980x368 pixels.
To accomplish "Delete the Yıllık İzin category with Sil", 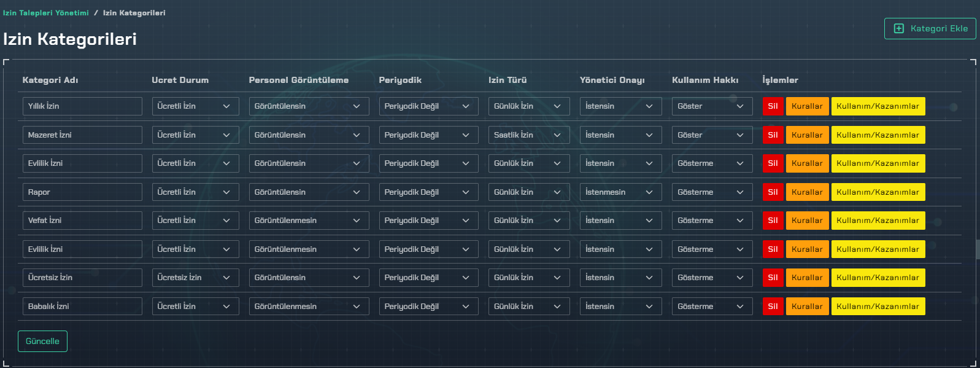I will coord(773,106).
